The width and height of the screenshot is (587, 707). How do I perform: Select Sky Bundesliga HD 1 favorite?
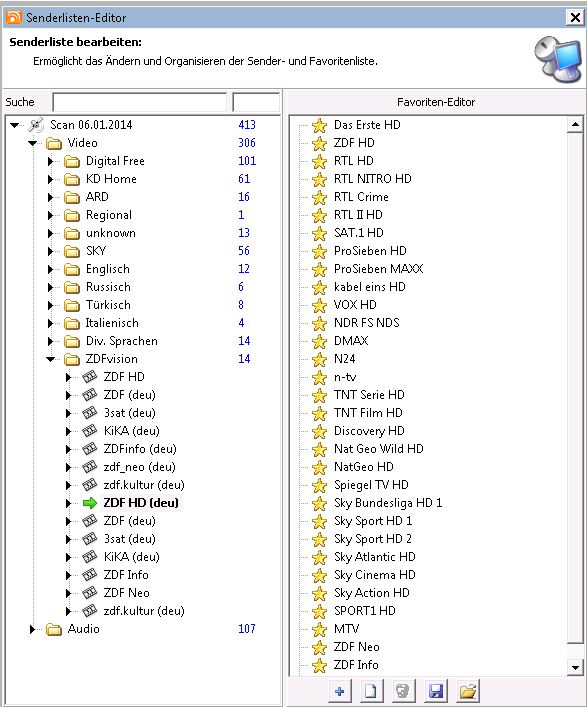[x=388, y=503]
